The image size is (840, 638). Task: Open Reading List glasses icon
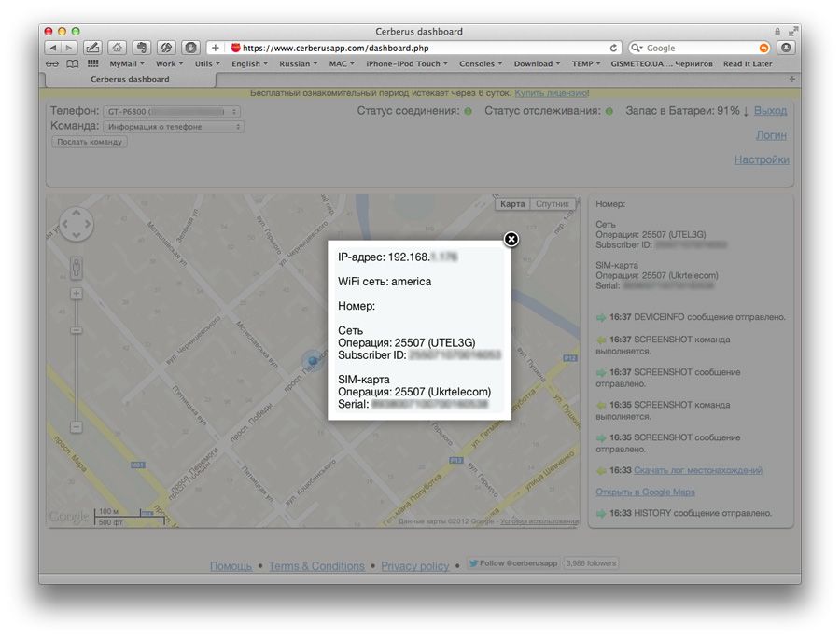[51, 64]
